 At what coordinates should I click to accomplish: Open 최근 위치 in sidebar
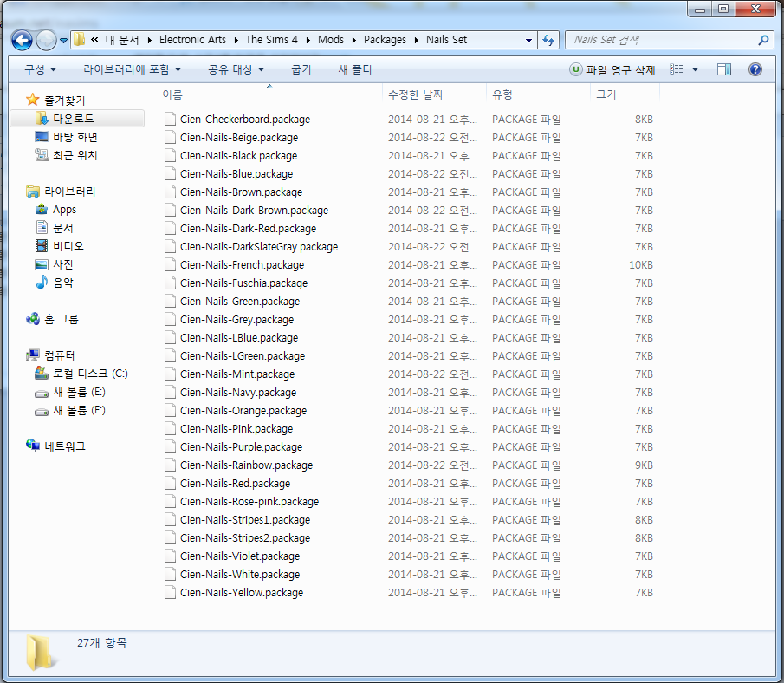click(x=66, y=155)
